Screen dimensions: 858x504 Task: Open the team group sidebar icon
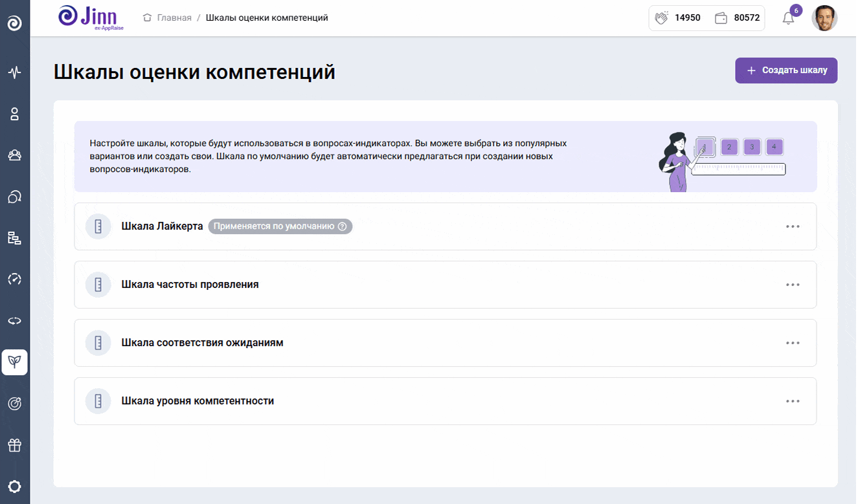click(14, 155)
